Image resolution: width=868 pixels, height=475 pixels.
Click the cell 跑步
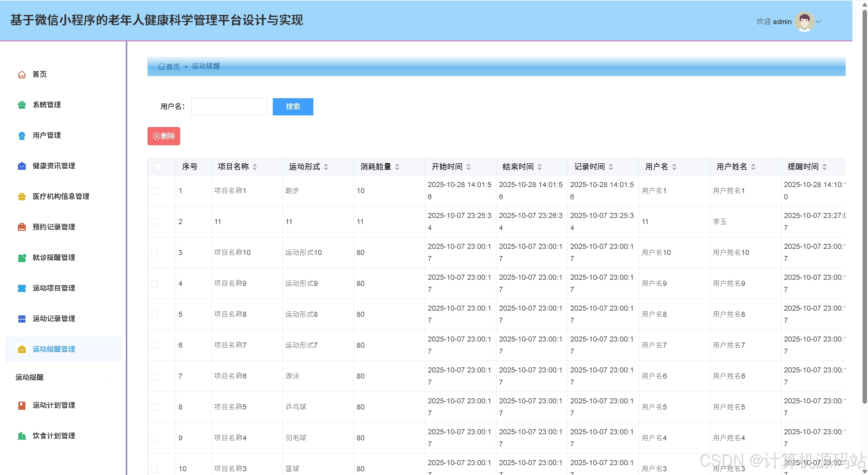tap(292, 190)
